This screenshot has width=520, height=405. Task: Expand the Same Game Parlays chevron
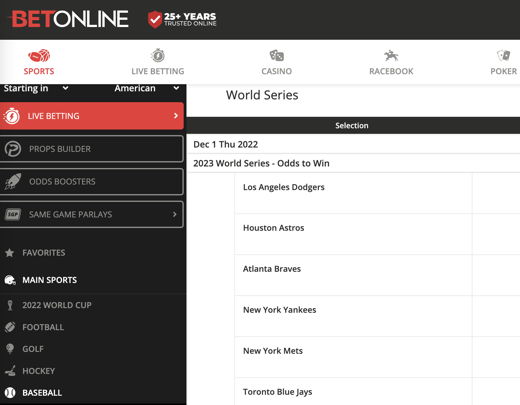click(174, 214)
